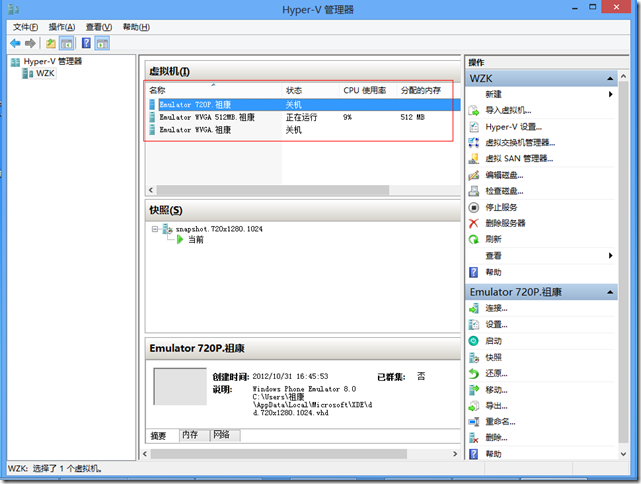Click the Forward arrow toolbar icon

click(30, 43)
